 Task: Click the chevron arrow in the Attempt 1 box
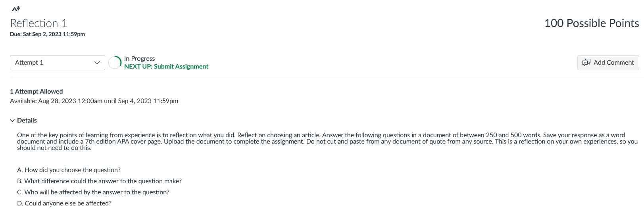tap(97, 63)
